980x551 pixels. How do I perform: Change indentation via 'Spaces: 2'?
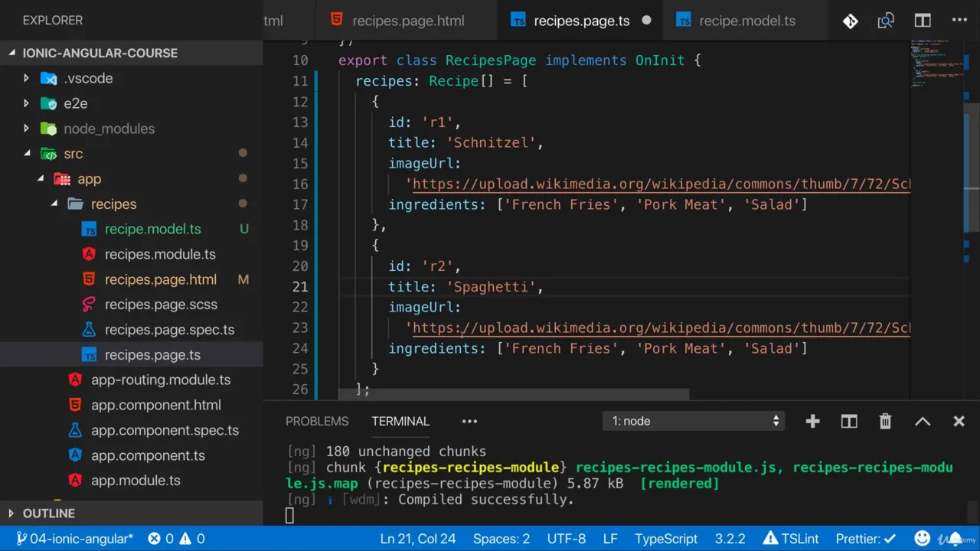tap(501, 539)
